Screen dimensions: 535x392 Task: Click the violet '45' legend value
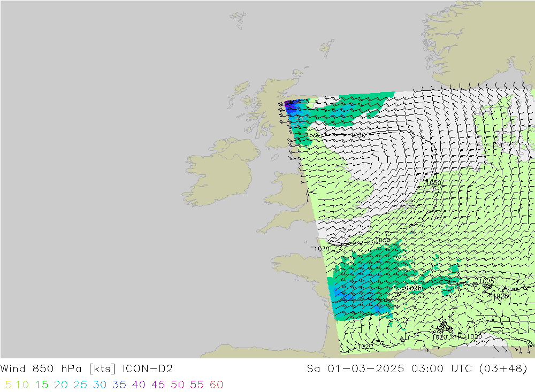tap(158, 385)
